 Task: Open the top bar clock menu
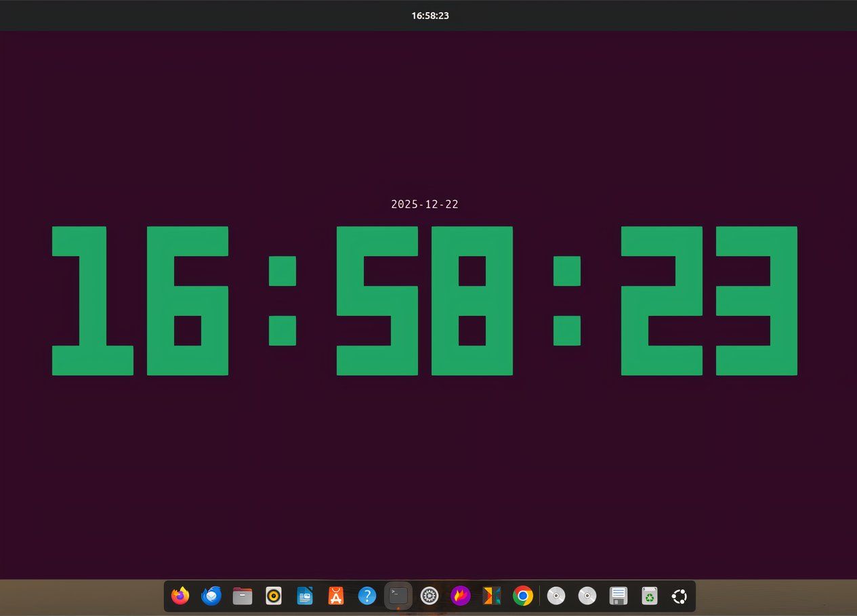(x=430, y=16)
